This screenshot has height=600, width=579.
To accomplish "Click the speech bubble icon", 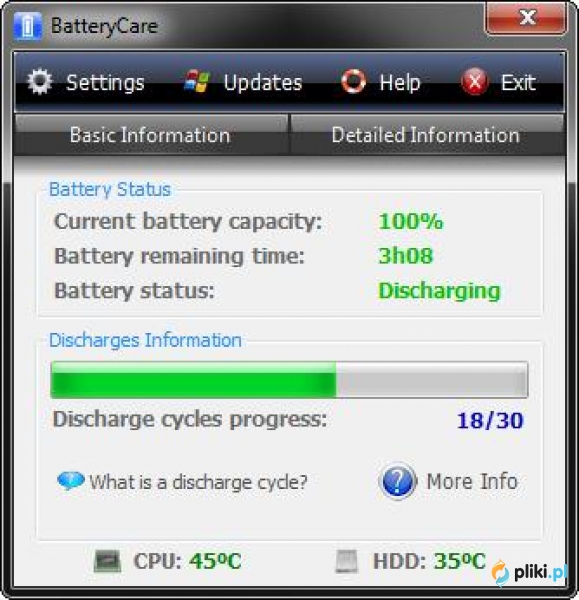I will click(71, 481).
